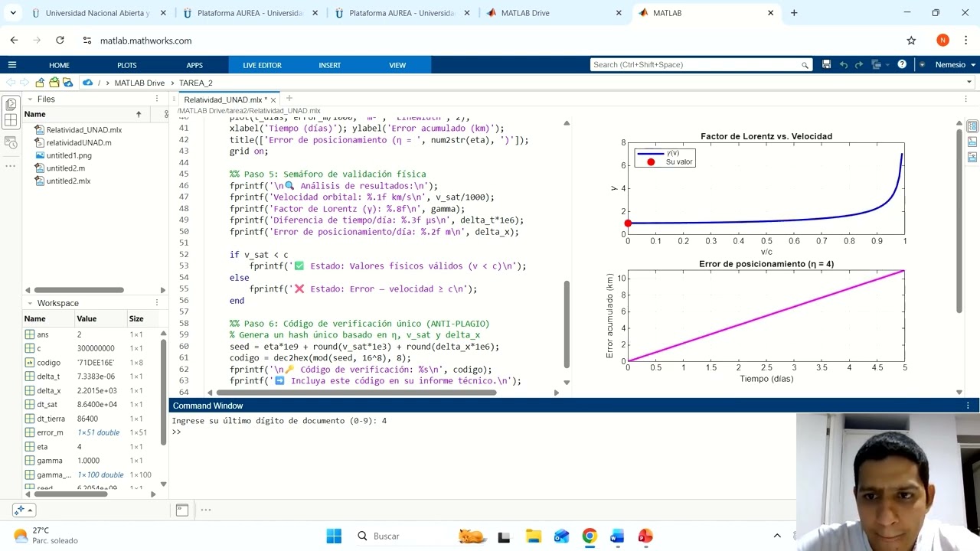The height and width of the screenshot is (551, 980).
Task: Open the MATLAB hamburger menu icon
Action: (x=11, y=65)
